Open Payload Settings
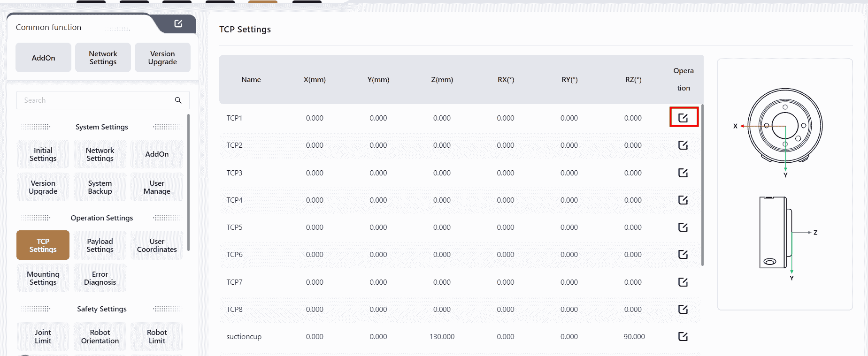The width and height of the screenshot is (868, 356). (100, 245)
